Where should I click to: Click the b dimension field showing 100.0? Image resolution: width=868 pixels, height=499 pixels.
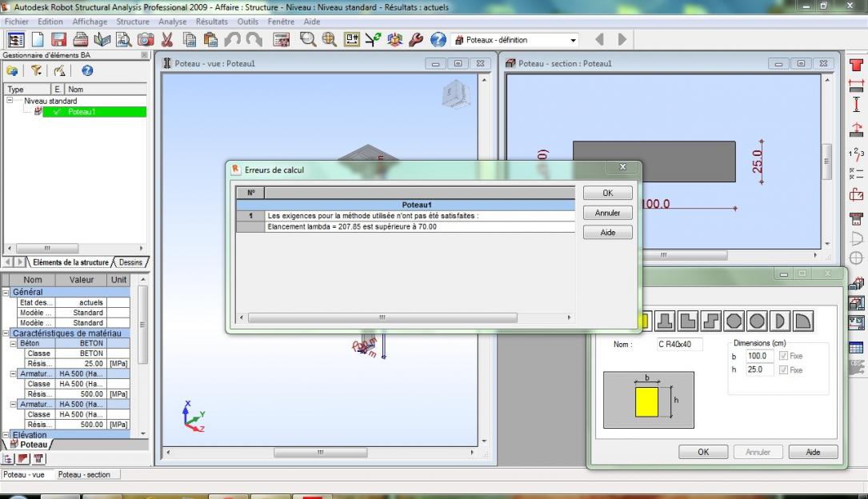(x=759, y=356)
